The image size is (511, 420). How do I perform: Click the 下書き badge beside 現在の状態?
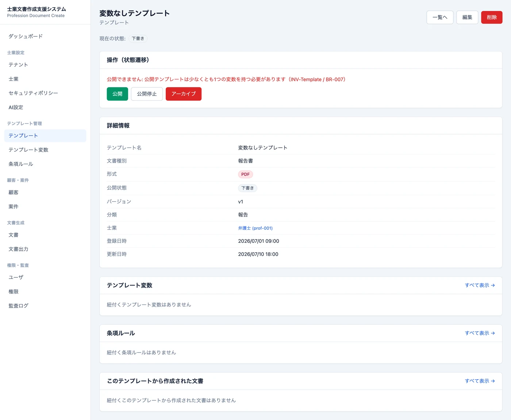pos(138,39)
